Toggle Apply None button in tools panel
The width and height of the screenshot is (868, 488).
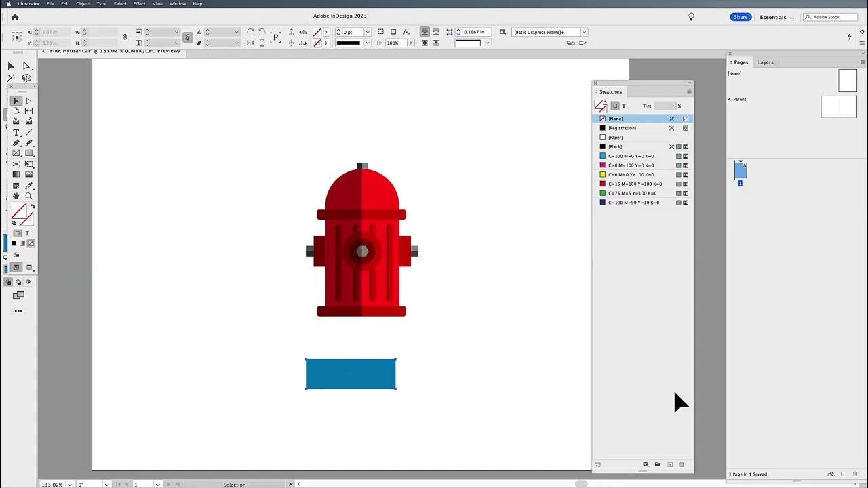point(31,243)
